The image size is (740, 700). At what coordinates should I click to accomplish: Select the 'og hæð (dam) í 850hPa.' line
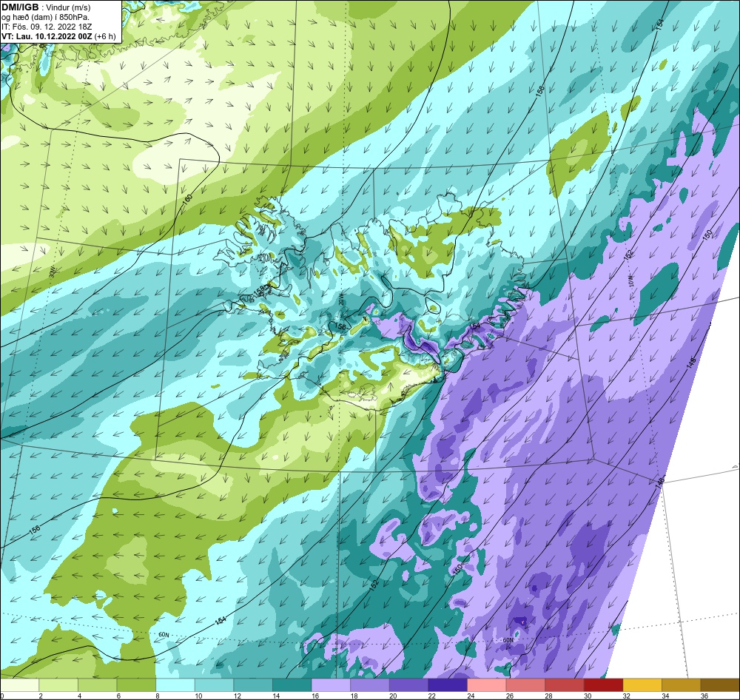coord(45,17)
